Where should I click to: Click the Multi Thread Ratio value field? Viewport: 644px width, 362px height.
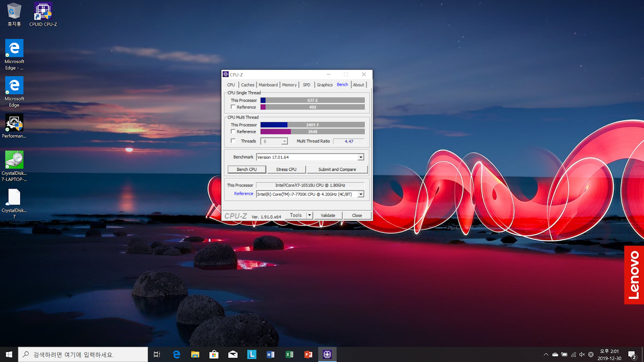349,141
